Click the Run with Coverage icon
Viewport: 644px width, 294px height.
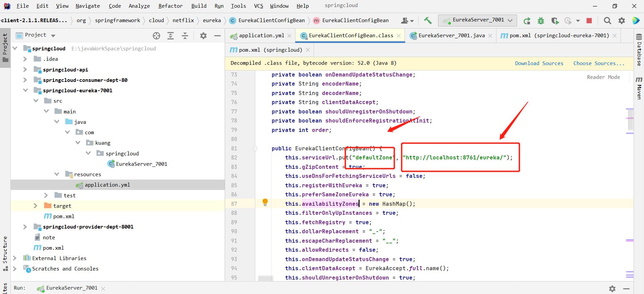pos(555,21)
